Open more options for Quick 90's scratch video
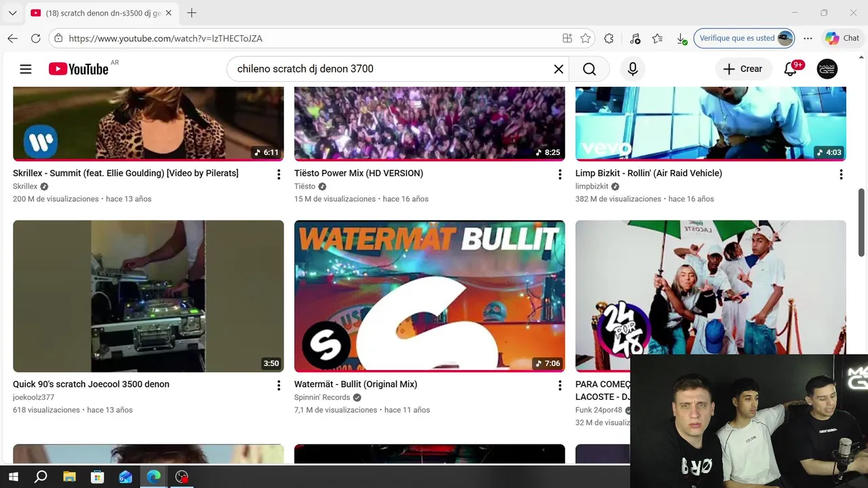The image size is (868, 488). (278, 386)
